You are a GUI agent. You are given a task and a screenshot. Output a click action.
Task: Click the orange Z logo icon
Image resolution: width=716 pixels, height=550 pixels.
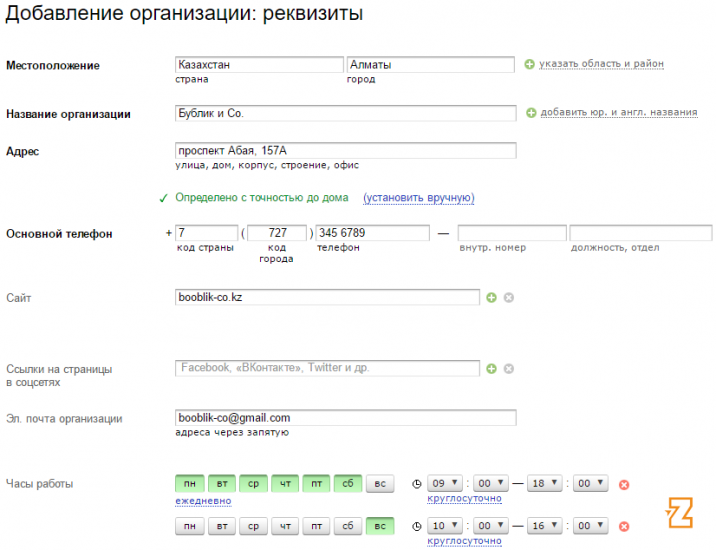click(679, 513)
